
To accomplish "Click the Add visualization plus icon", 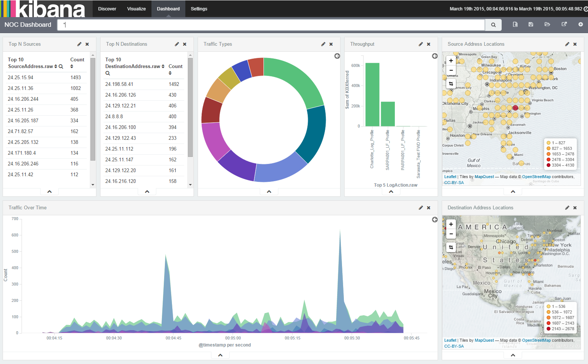I will (x=581, y=25).
